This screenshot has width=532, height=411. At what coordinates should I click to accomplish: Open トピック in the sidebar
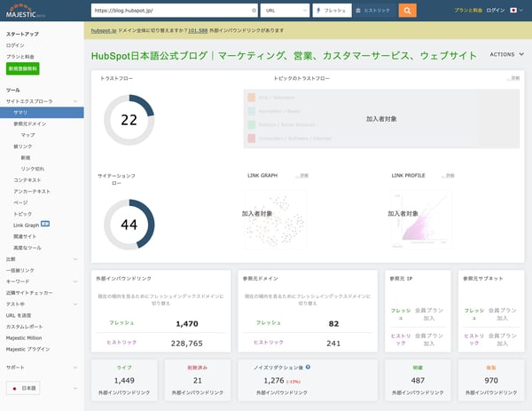22,214
